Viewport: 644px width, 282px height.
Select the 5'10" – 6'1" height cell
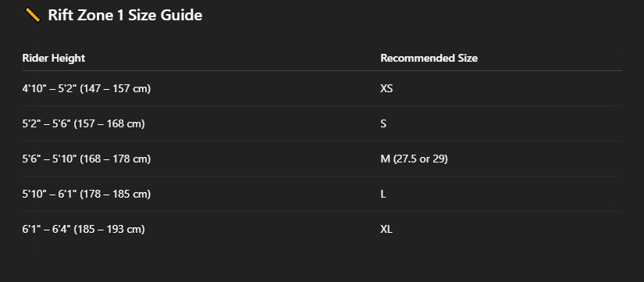point(86,194)
